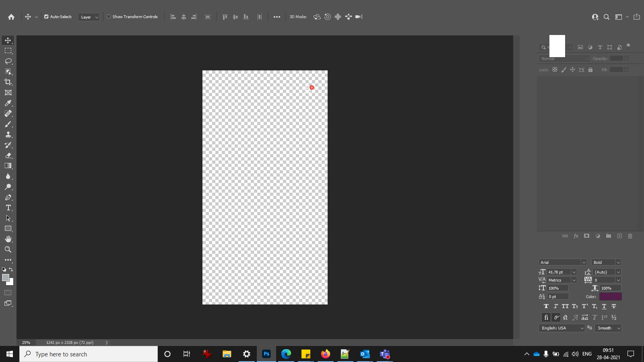Screen dimensions: 644x362
Task: Select the Hand tool
Action: pos(8,239)
